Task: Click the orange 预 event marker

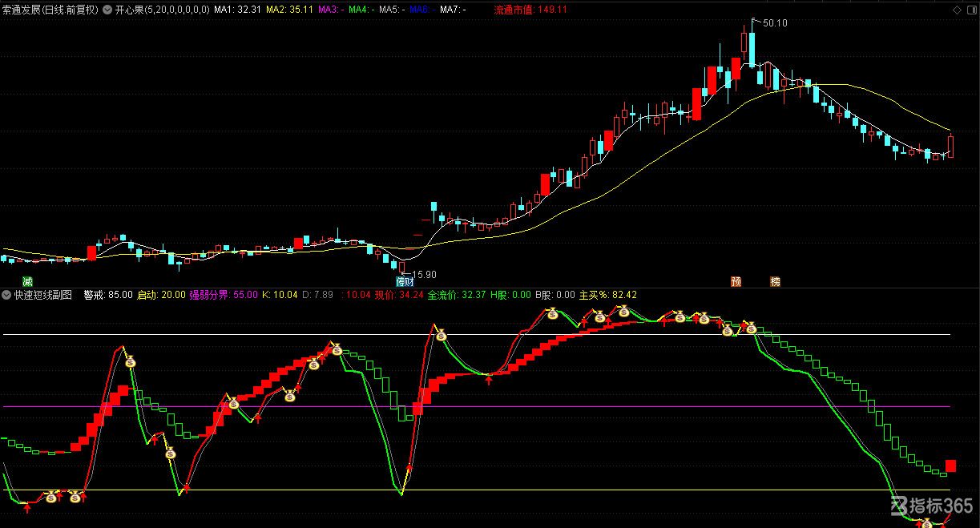Action: tap(736, 281)
